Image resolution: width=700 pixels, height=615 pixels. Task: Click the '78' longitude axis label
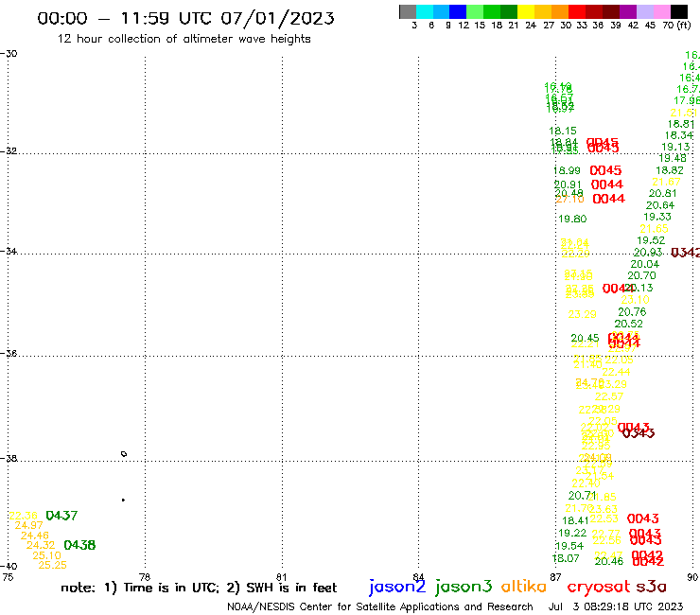145,577
